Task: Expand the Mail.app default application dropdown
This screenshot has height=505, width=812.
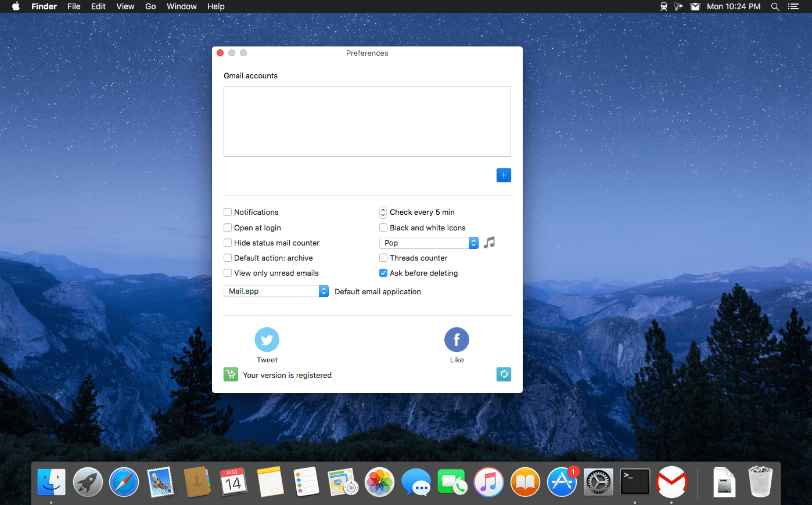Action: [276, 291]
